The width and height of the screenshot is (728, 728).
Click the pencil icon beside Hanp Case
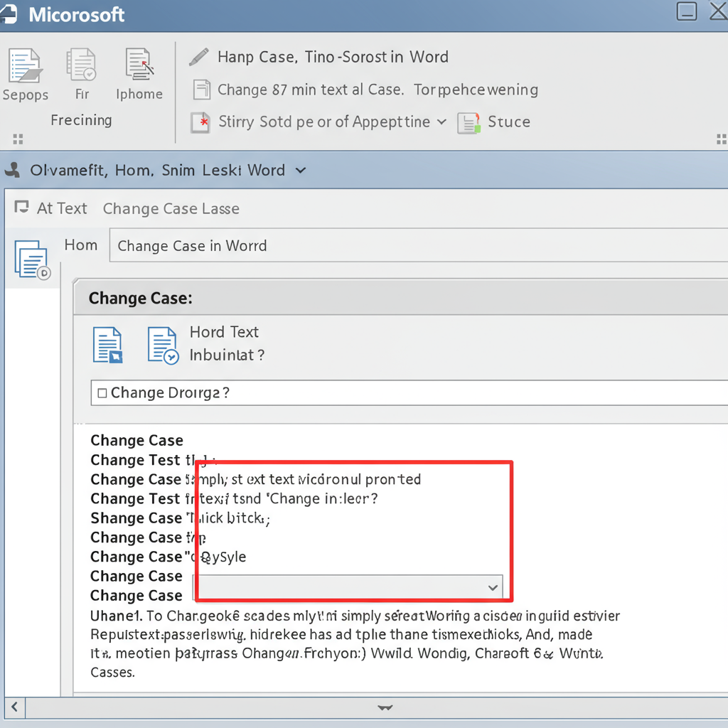coord(200,56)
